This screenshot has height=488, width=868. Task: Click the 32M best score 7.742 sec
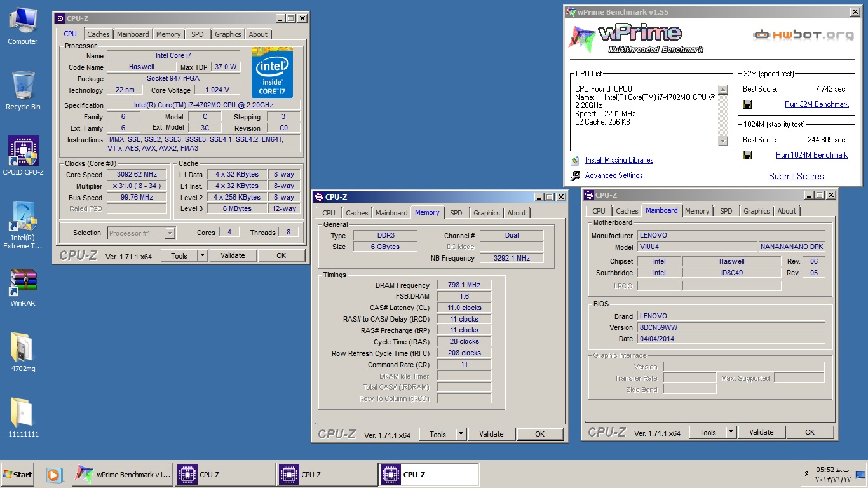click(x=830, y=89)
